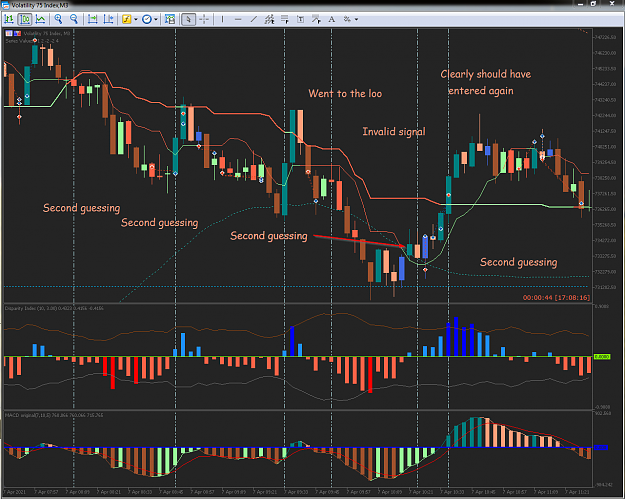Activate the crosshair tool
625x499 pixels.
[x=204, y=19]
